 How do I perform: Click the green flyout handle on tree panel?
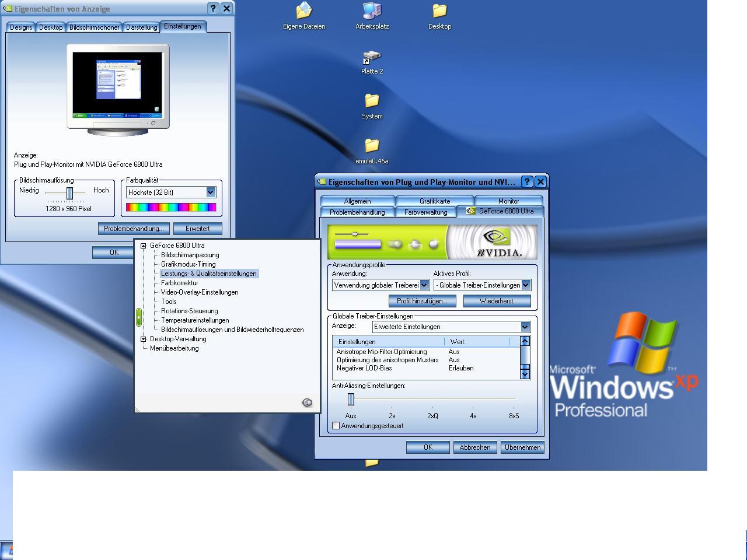point(138,317)
